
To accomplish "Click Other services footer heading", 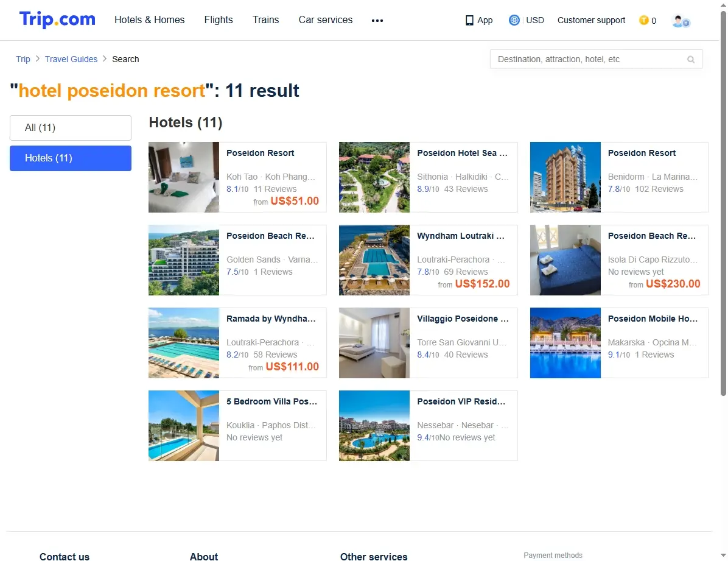I will 374,556.
